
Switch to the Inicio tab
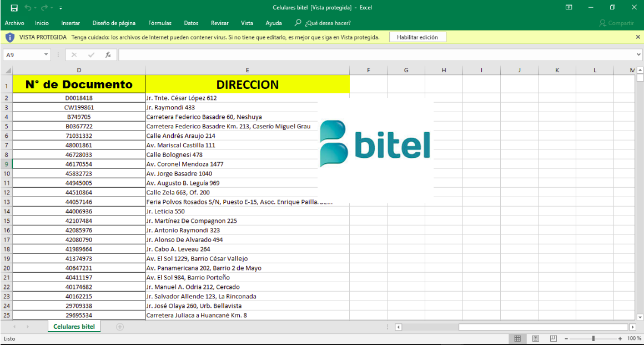click(x=42, y=23)
